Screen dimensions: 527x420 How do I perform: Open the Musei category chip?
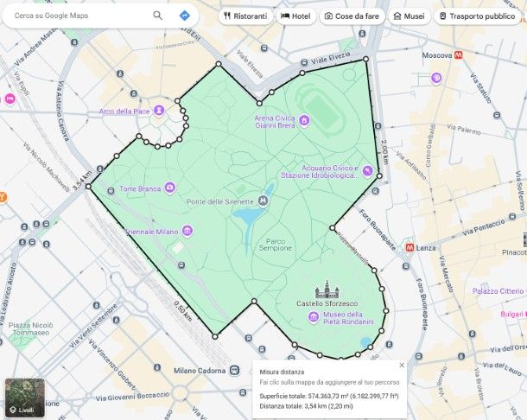tap(409, 16)
